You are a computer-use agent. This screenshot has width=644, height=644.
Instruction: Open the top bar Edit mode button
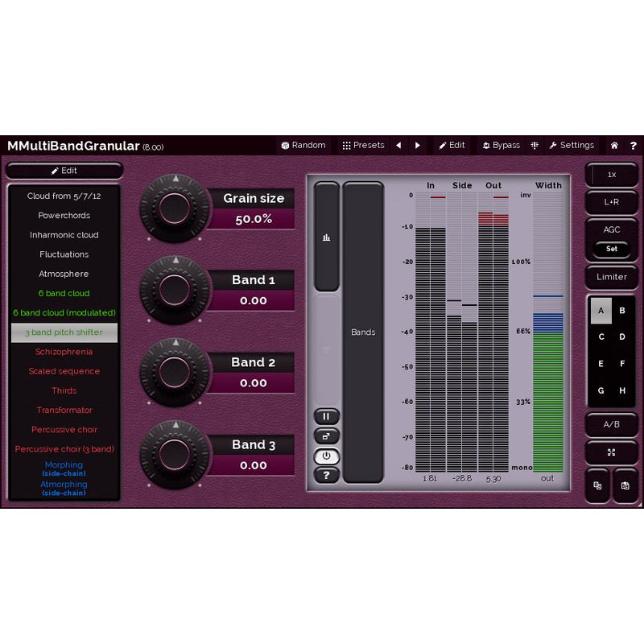click(452, 146)
